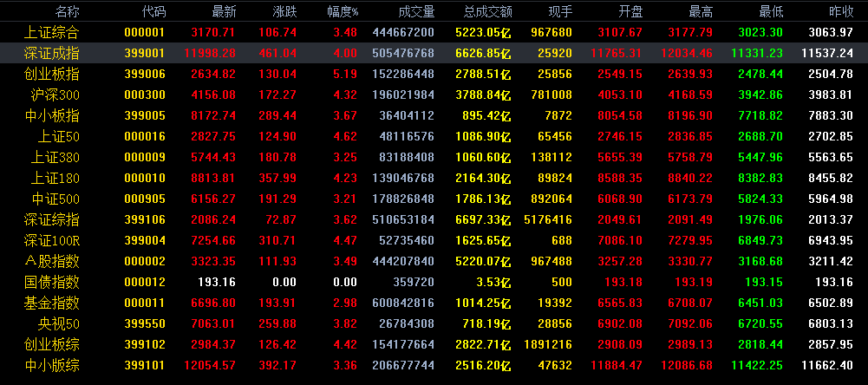Select code 399106 for 深证综指
This screenshot has width=868, height=385.
(x=145, y=220)
